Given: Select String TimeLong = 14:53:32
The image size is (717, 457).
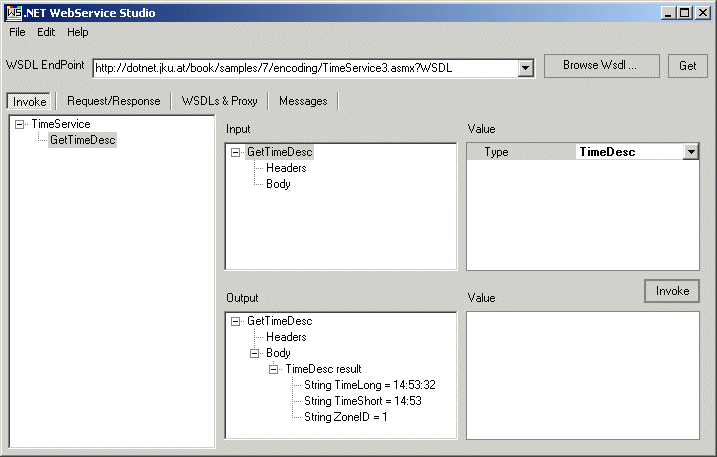Looking at the screenshot, I should (370, 385).
